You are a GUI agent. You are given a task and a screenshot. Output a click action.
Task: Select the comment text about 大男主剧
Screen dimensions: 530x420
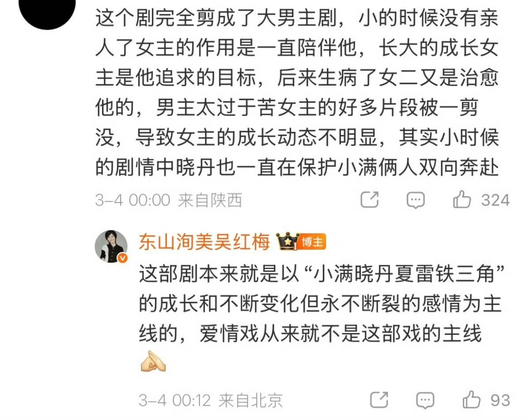[x=297, y=94]
